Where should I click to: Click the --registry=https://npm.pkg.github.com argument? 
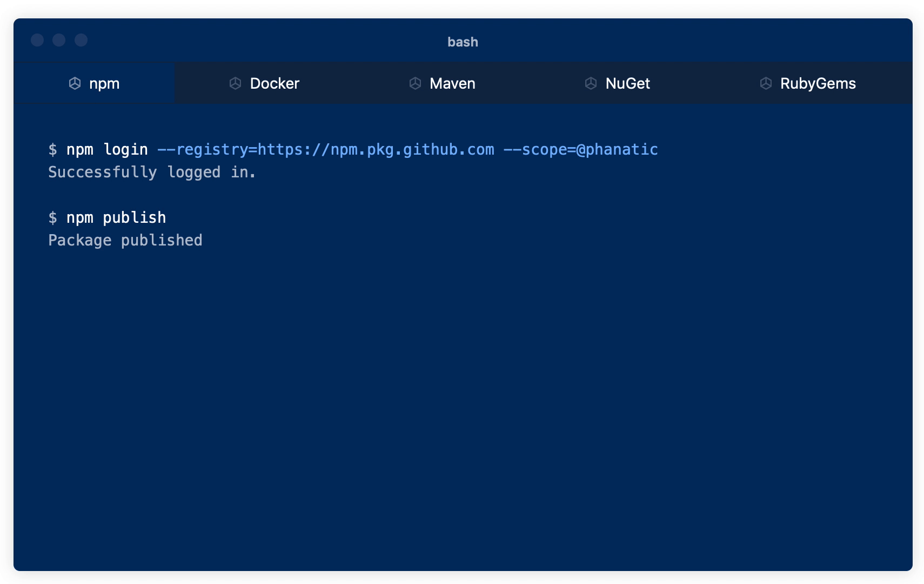[x=326, y=150]
